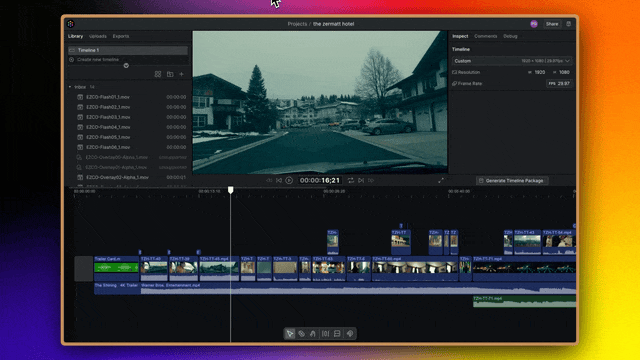Click the round chevron below Create new timeline
The height and width of the screenshot is (360, 640).
126,65
